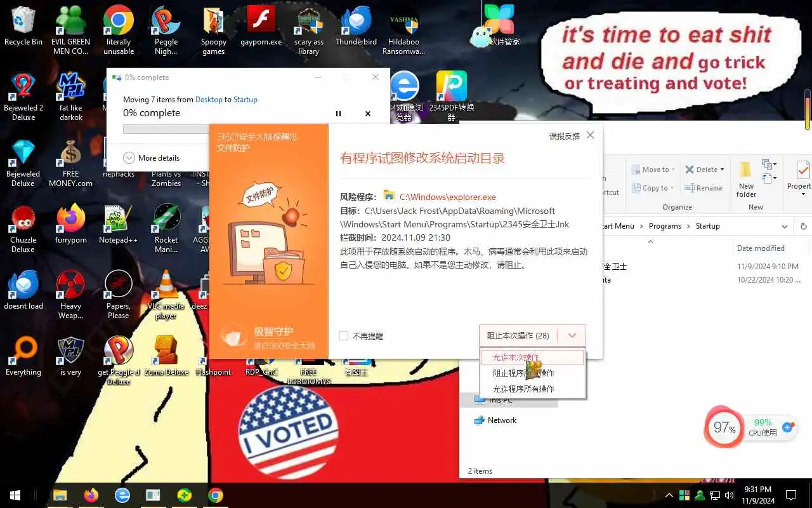This screenshot has height=508, width=812.
Task: Select This PC in navigation pane
Action: tap(494, 400)
